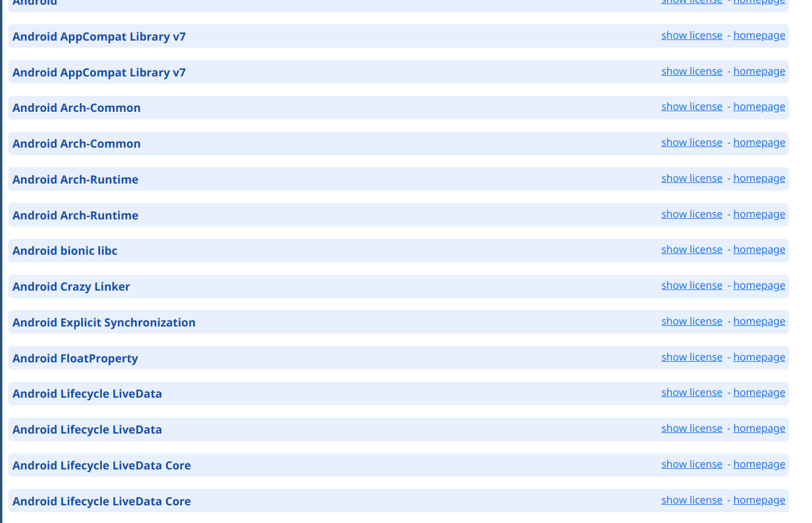The width and height of the screenshot is (812, 523).
Task: Show license for Android Arch-Common
Action: pos(691,106)
